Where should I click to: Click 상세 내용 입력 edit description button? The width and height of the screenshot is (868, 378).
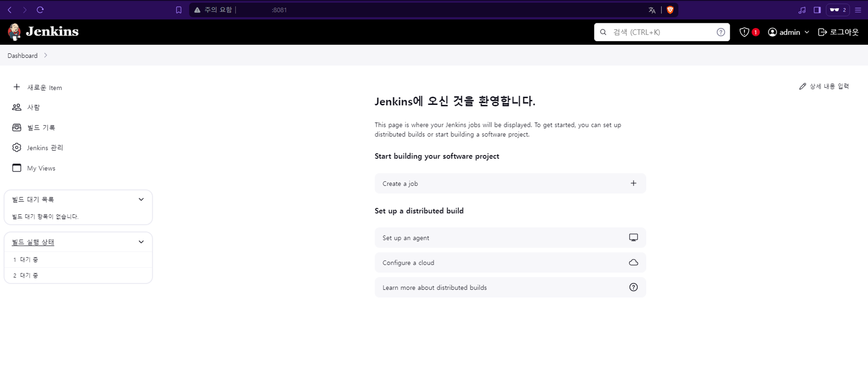click(x=824, y=86)
